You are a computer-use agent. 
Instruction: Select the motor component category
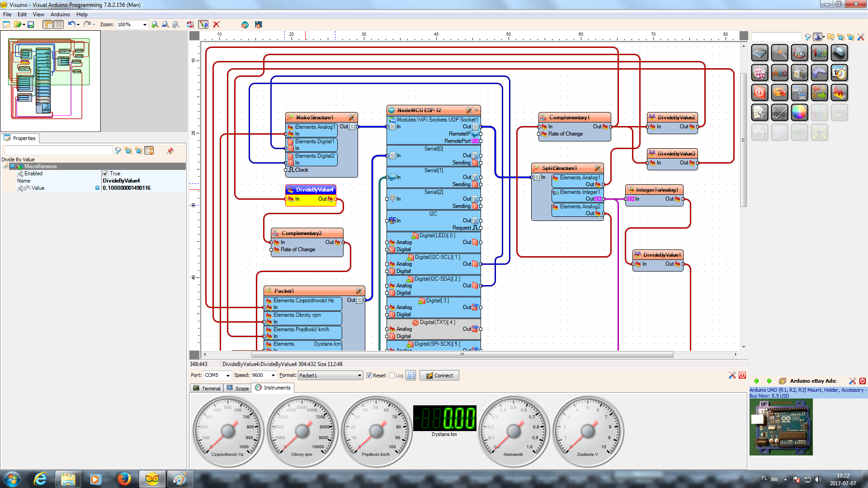839,53
